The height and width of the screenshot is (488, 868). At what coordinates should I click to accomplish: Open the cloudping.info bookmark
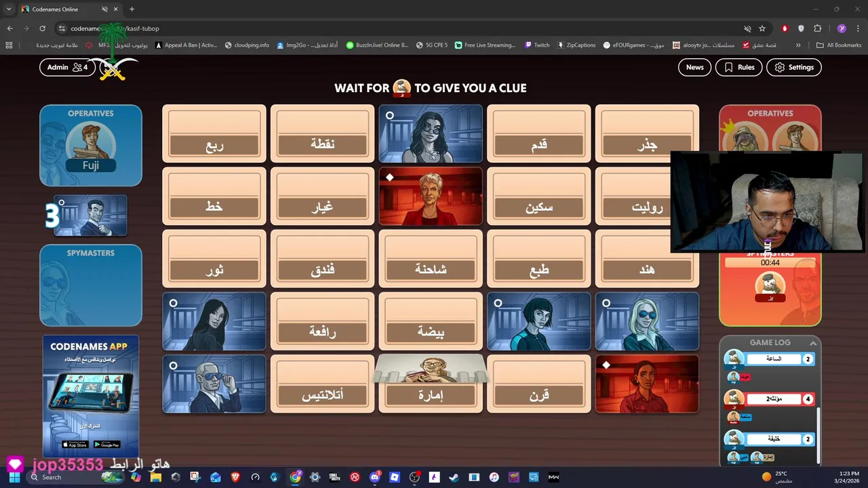coord(247,45)
